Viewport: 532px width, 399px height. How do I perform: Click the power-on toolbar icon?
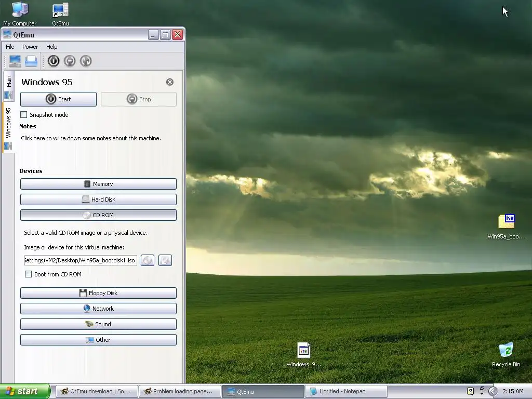pyautogui.click(x=54, y=61)
